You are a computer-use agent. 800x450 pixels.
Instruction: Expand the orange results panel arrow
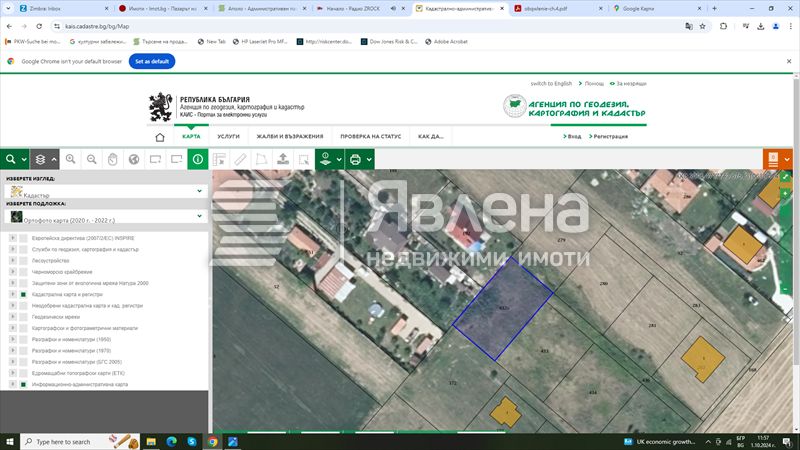coord(787,160)
